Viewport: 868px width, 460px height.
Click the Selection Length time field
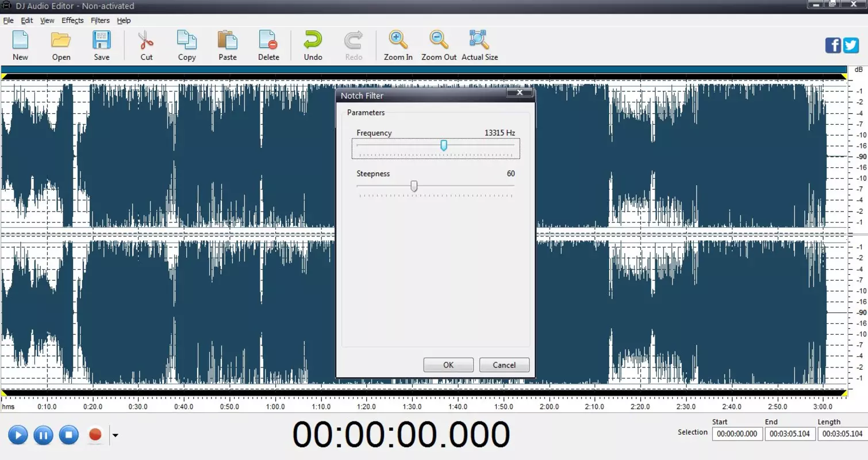842,434
